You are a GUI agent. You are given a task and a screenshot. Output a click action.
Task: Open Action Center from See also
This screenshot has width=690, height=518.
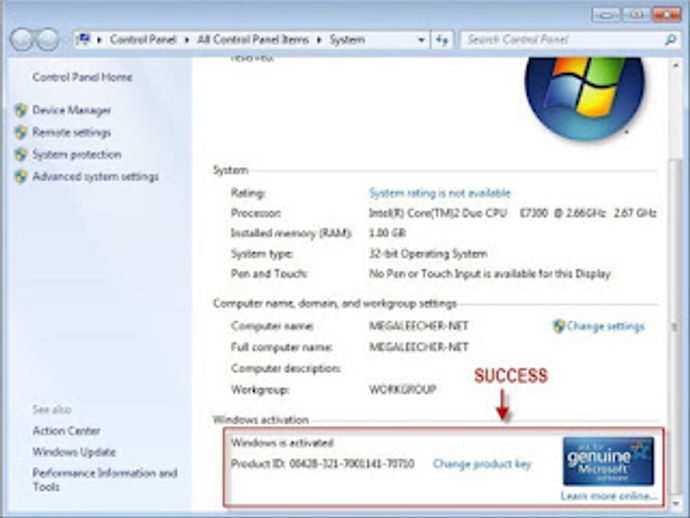click(66, 431)
